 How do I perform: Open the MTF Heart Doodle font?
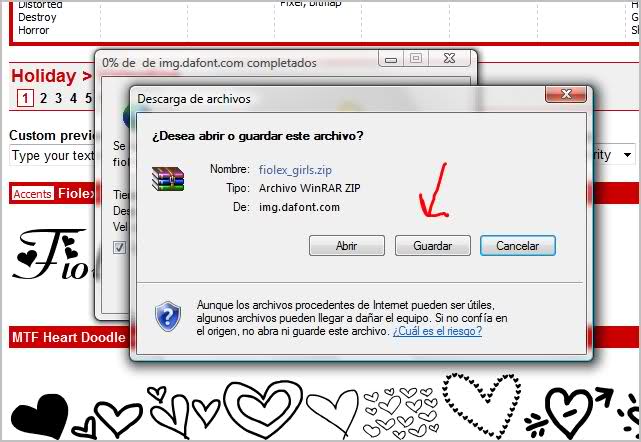click(68, 338)
